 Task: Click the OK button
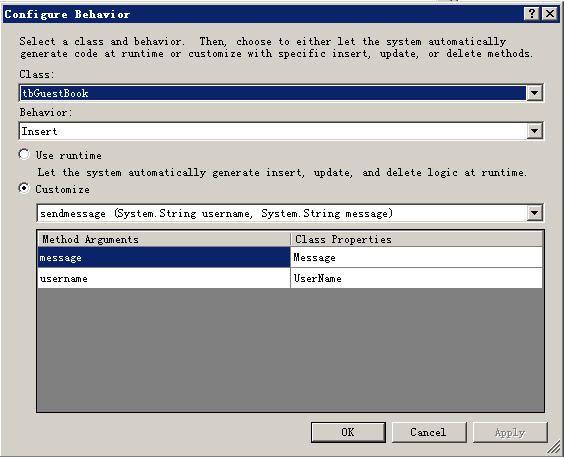click(348, 432)
